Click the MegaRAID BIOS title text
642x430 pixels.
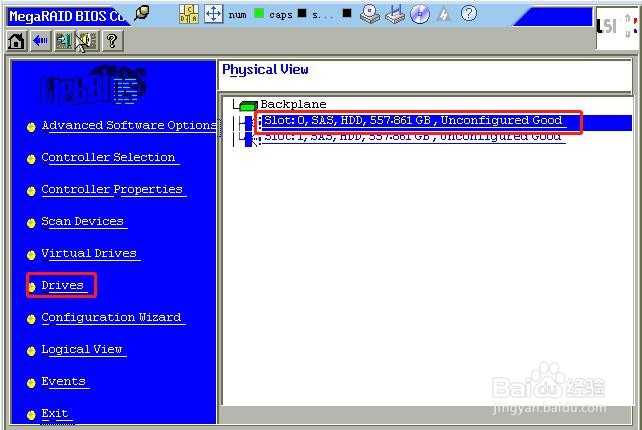tap(66, 16)
